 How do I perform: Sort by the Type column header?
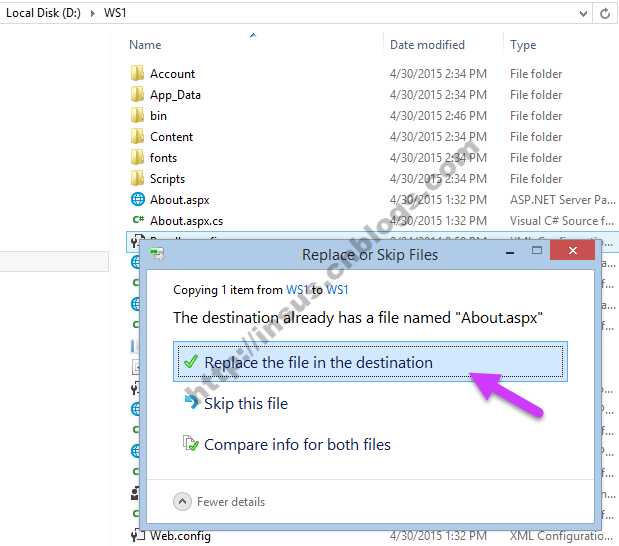tap(523, 45)
